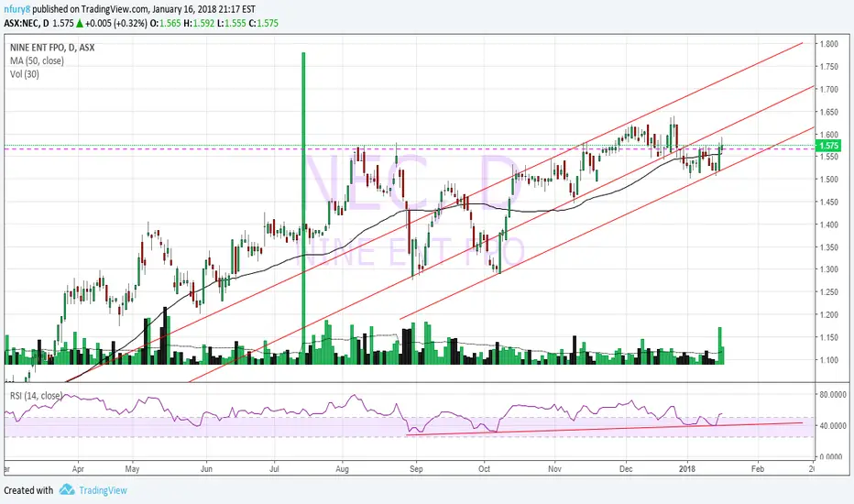854x504 pixels.
Task: Click the 40.0000 RSI axis label
Action: pyautogui.click(x=833, y=425)
